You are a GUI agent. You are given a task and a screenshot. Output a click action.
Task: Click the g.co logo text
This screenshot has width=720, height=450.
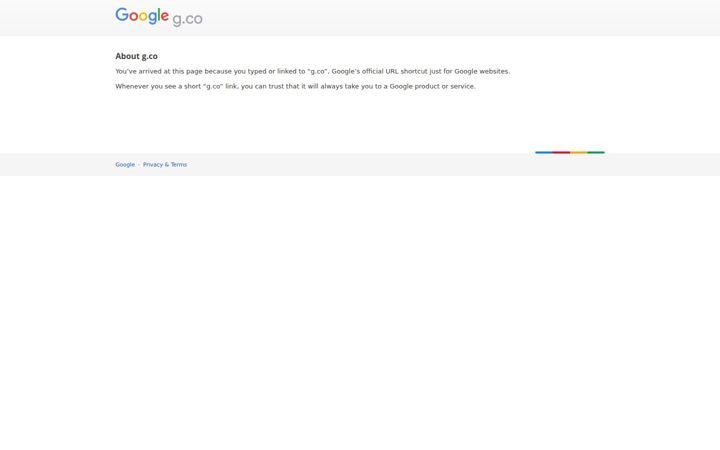187,19
